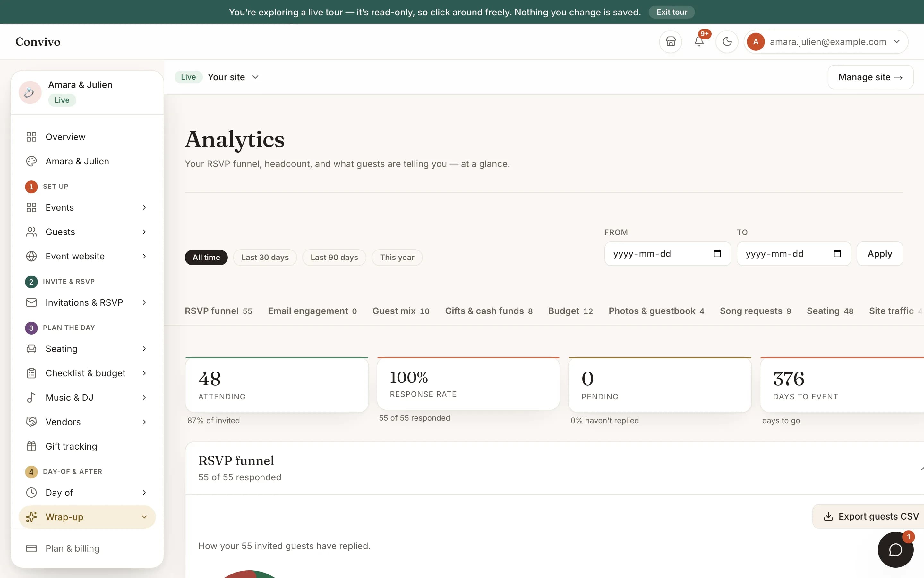924x578 pixels.
Task: Click the TO date input field
Action: coord(793,253)
